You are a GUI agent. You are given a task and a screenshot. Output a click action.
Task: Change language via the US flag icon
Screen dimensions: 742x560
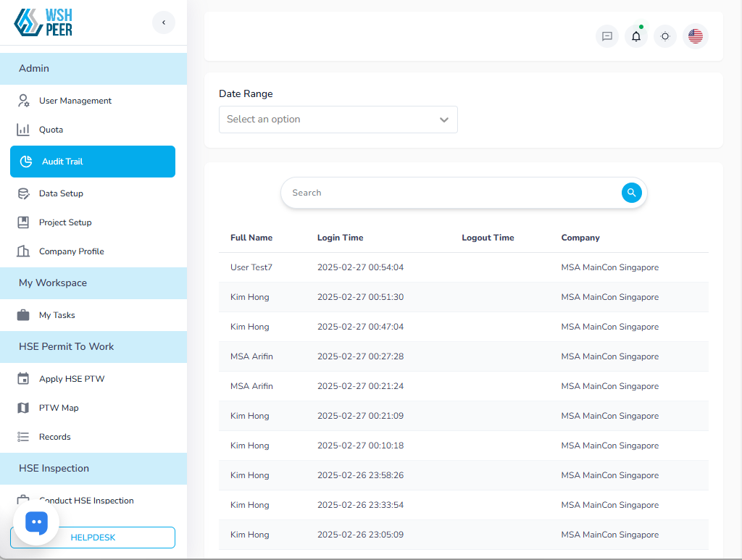(x=696, y=36)
